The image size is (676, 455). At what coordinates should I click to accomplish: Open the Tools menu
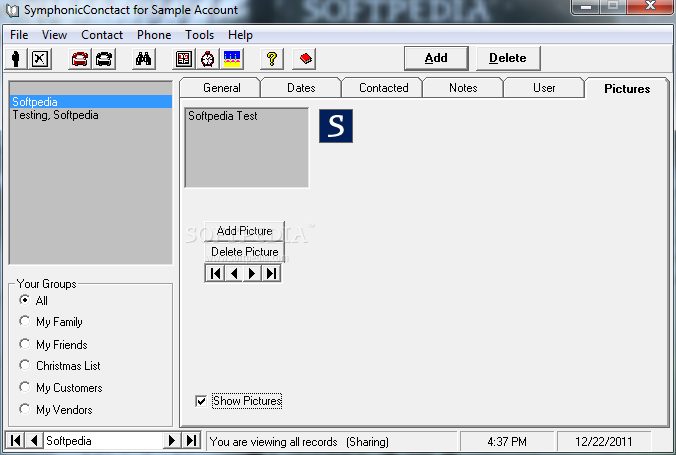pyautogui.click(x=200, y=35)
